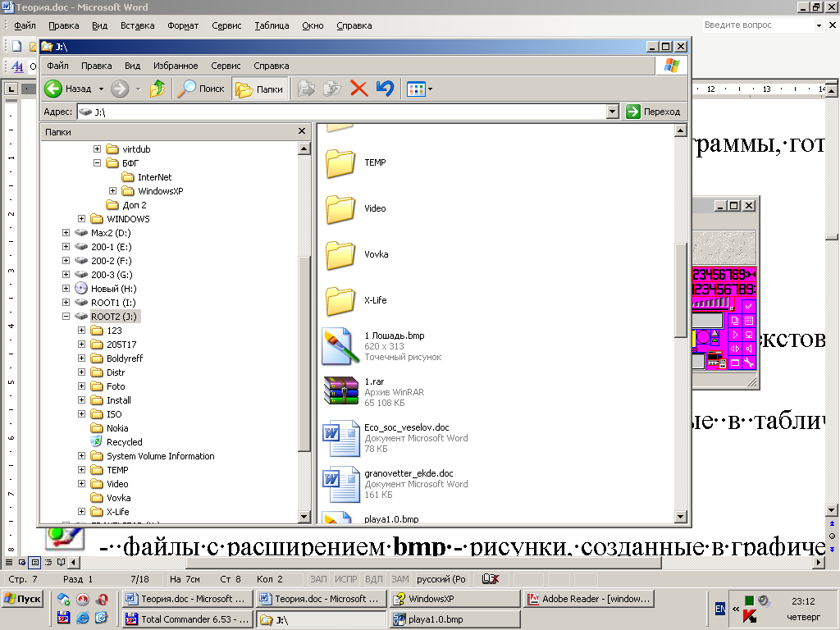Click the Пуск Start button
This screenshot has width=840, height=630.
[23, 599]
